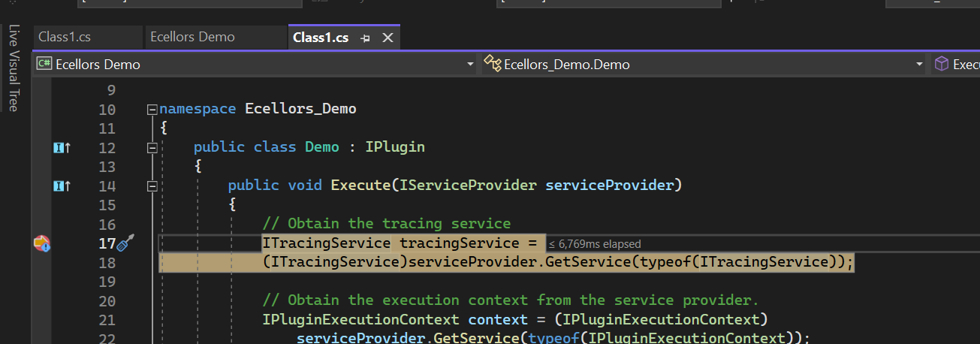
Task: Click line number 20 in the gutter
Action: tap(107, 300)
